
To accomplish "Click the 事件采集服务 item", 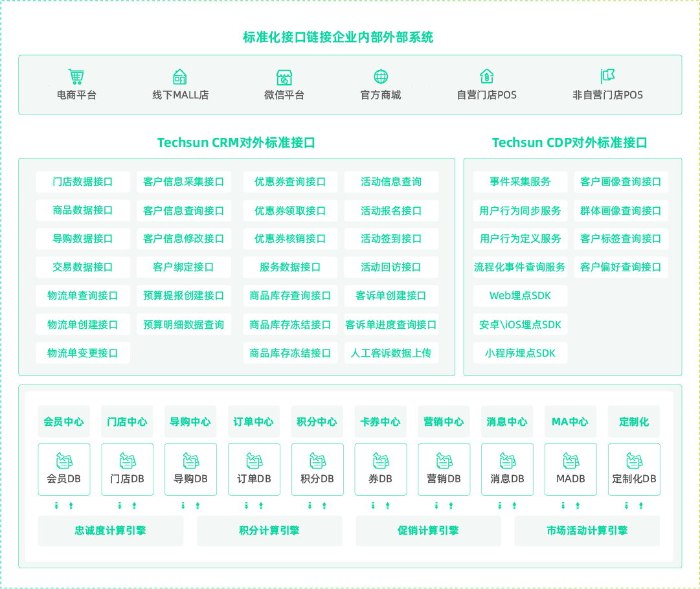I will click(x=521, y=182).
